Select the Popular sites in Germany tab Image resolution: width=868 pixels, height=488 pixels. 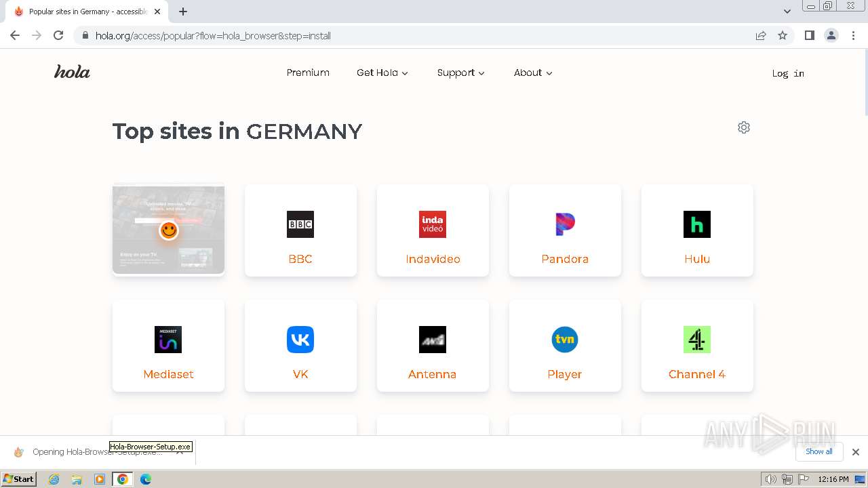click(87, 12)
